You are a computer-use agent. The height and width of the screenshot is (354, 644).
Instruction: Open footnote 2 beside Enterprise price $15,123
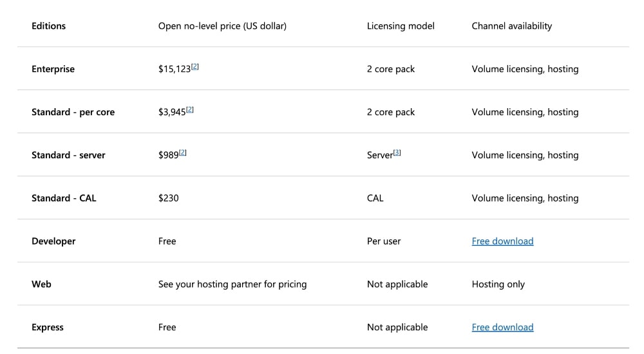[195, 66]
